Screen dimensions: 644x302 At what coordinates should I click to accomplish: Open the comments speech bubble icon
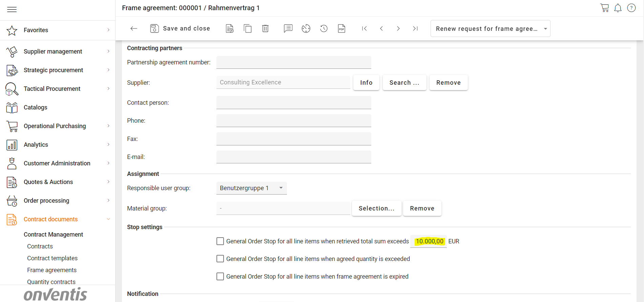(x=288, y=28)
